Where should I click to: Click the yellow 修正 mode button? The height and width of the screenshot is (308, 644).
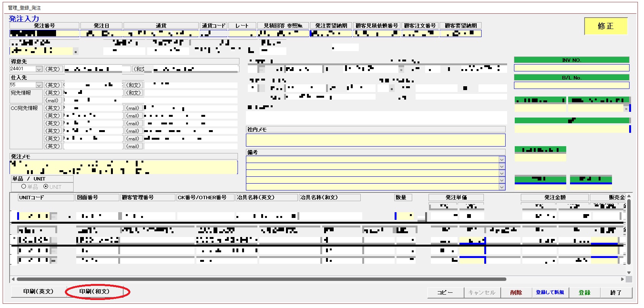tap(605, 26)
